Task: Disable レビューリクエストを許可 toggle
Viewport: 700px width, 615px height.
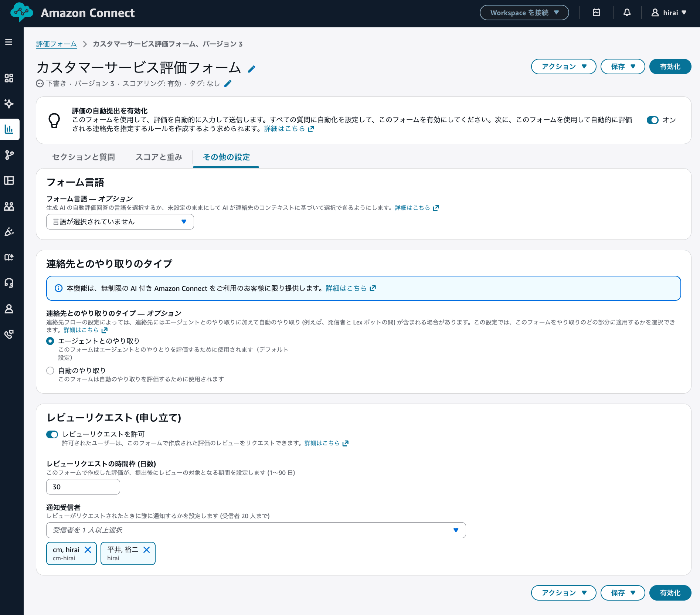Action: pyautogui.click(x=52, y=434)
